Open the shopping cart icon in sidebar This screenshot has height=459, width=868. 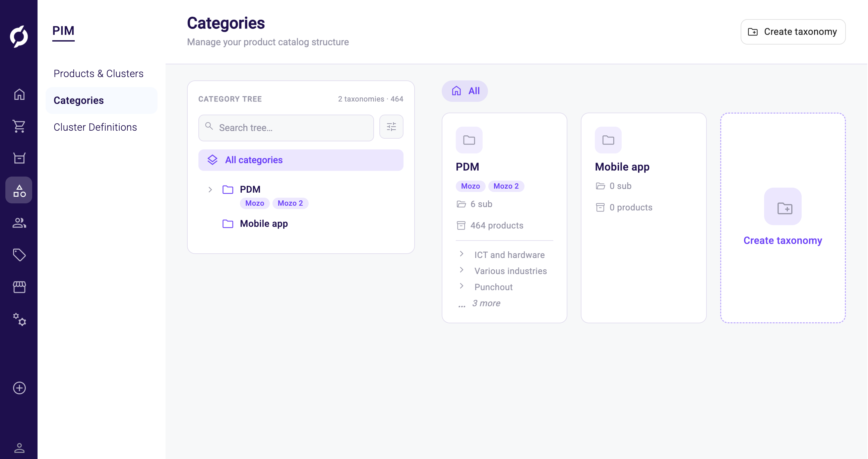point(19,126)
